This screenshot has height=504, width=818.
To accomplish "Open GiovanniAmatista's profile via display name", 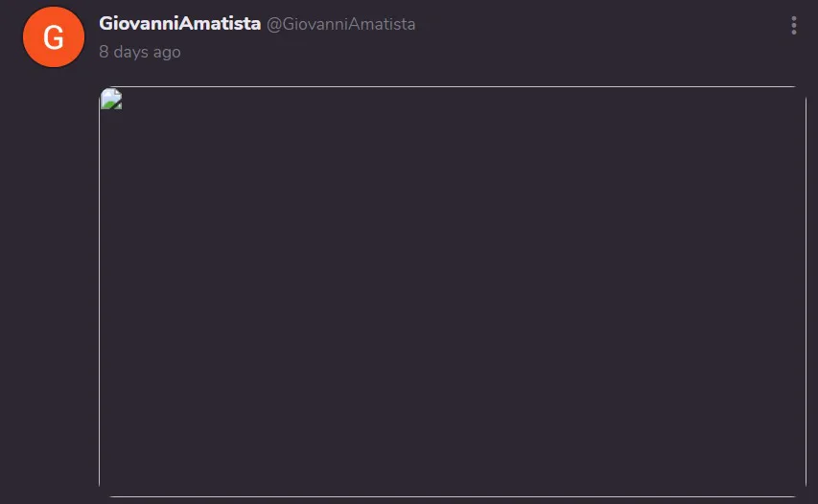I will [180, 23].
